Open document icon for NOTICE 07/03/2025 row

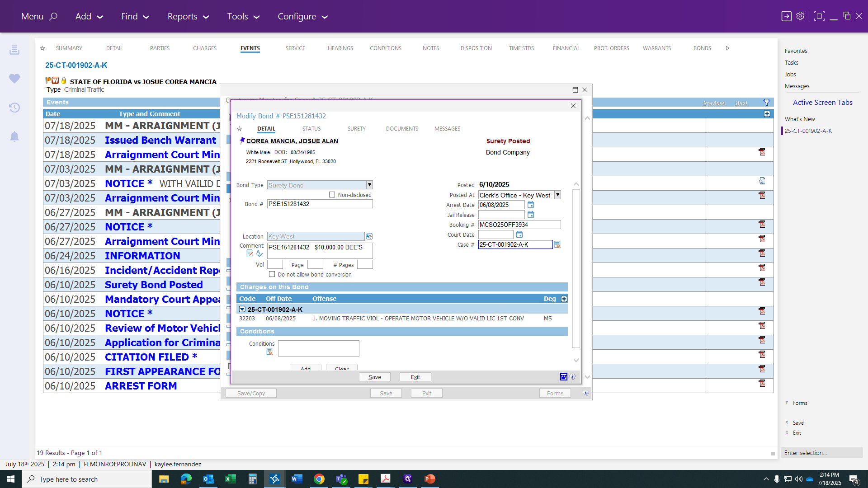762,181
